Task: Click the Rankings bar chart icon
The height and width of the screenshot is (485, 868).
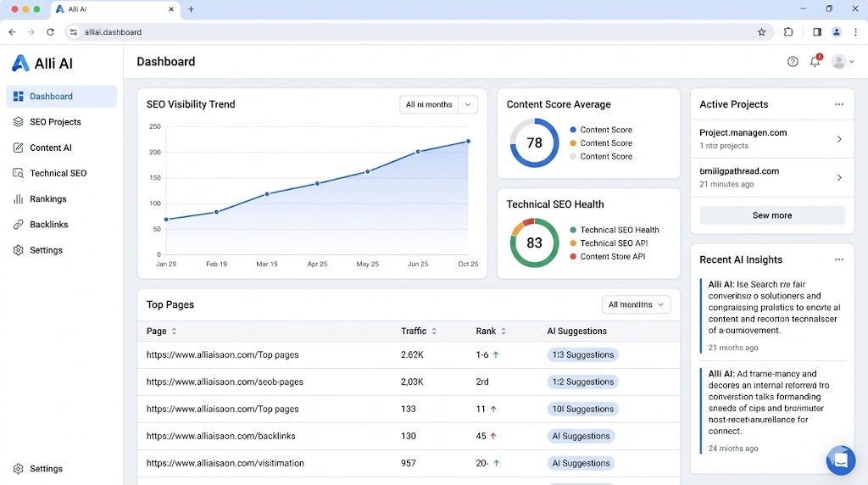Action: [x=19, y=199]
